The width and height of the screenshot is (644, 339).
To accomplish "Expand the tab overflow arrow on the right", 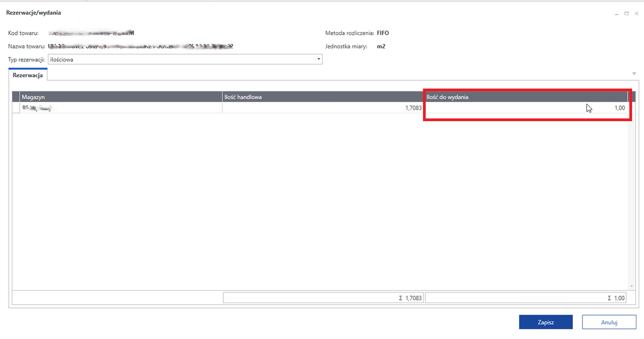I will (634, 74).
